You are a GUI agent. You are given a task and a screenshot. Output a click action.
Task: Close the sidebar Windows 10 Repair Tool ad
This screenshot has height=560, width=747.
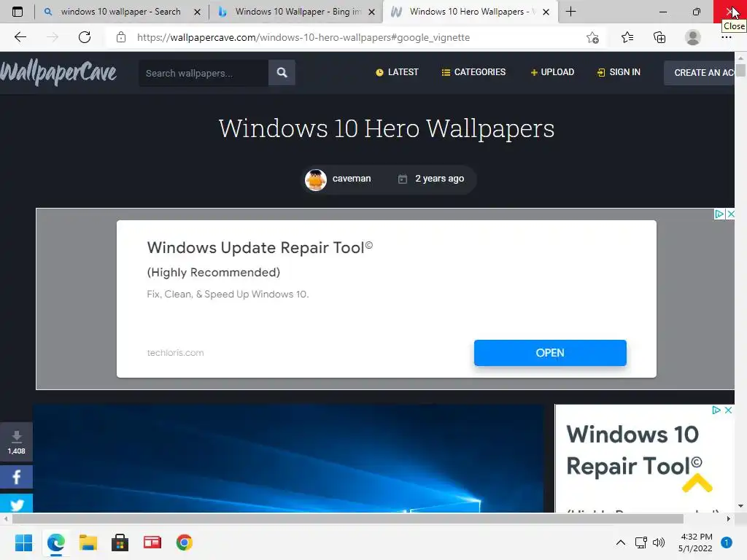(728, 411)
